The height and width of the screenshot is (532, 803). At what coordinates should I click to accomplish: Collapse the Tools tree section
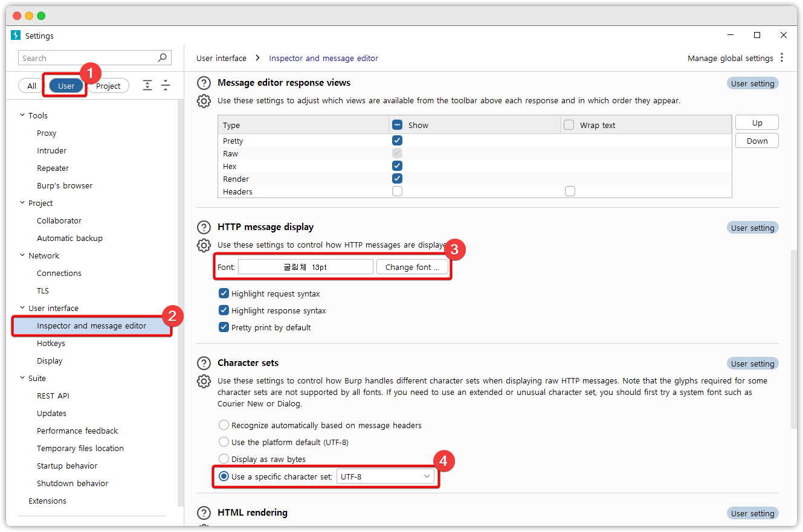22,115
